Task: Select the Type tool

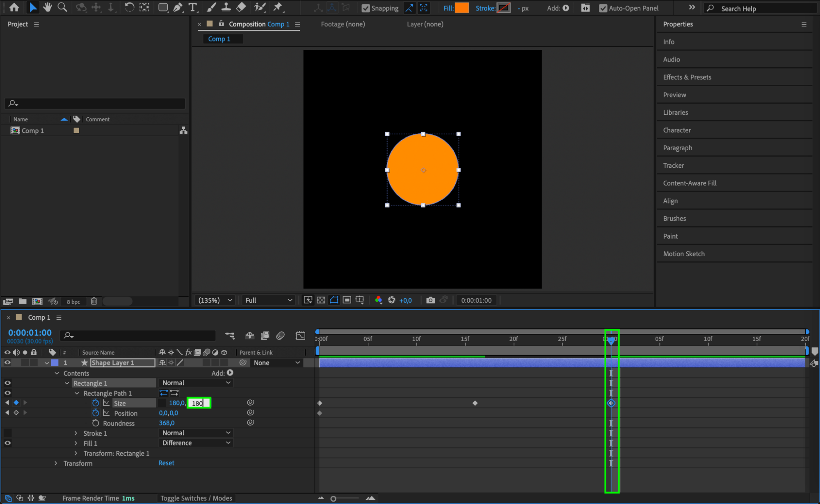Action: tap(192, 7)
